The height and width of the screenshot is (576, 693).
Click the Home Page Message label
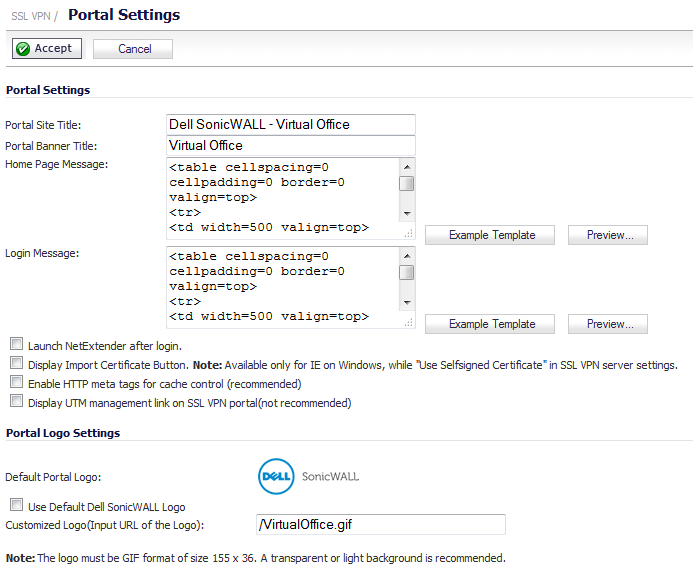(x=57, y=164)
